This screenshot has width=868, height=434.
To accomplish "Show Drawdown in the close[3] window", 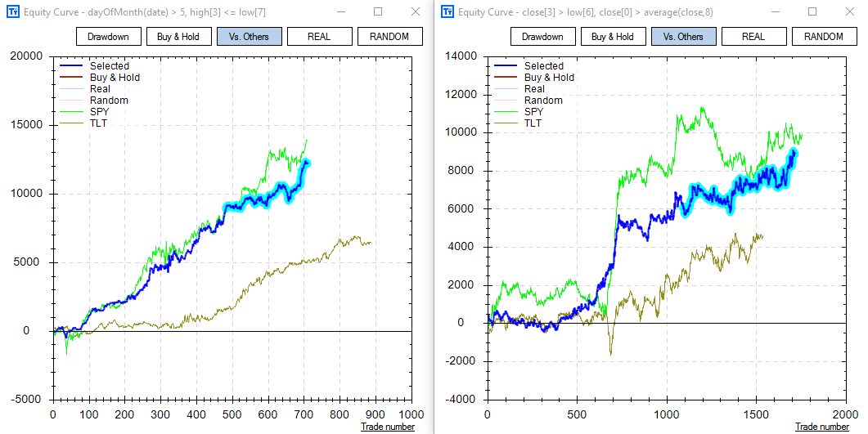I will (542, 37).
